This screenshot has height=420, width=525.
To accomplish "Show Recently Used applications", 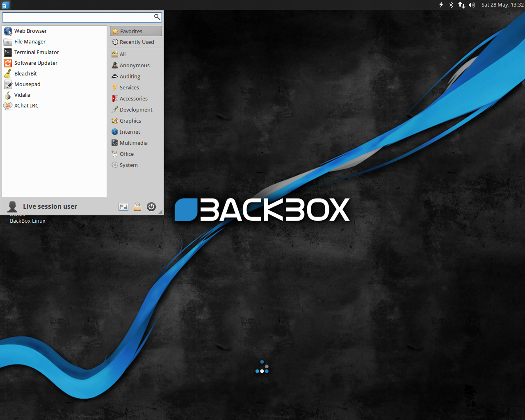I will (136, 42).
